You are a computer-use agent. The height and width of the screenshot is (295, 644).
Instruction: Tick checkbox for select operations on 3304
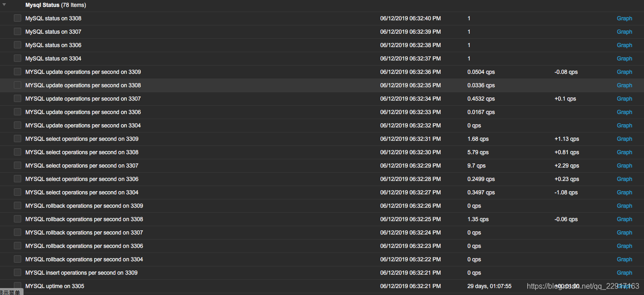click(18, 192)
